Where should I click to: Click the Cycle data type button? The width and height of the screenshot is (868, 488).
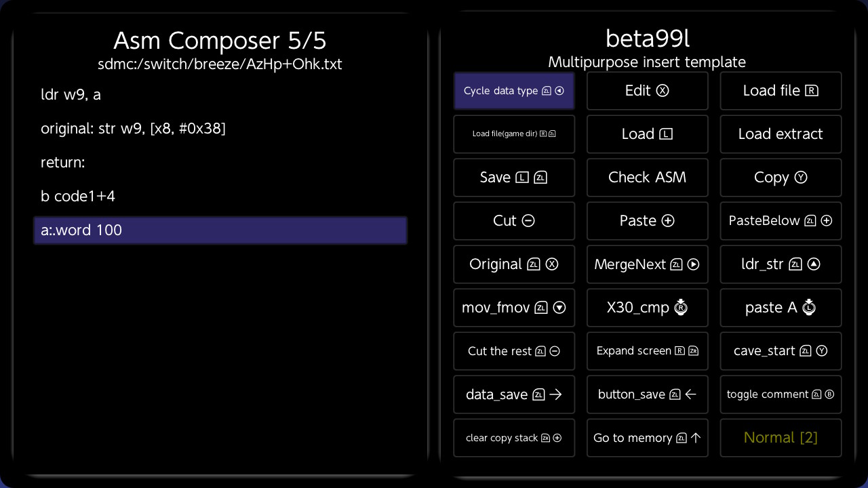coord(514,91)
